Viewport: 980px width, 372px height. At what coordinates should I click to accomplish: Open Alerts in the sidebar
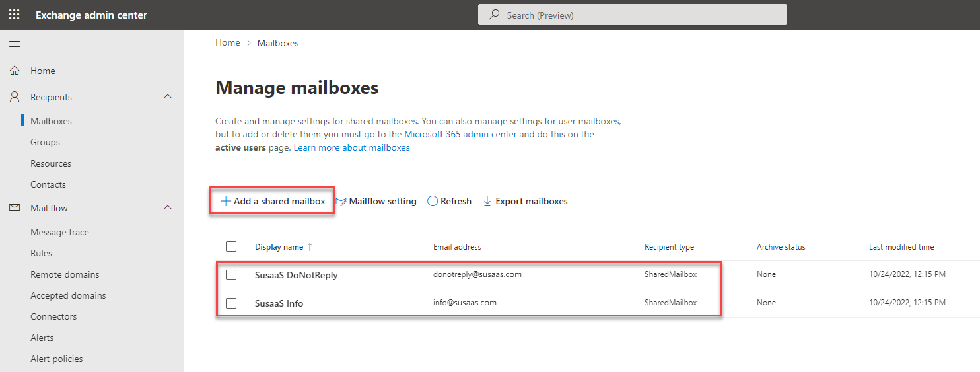pyautogui.click(x=42, y=338)
